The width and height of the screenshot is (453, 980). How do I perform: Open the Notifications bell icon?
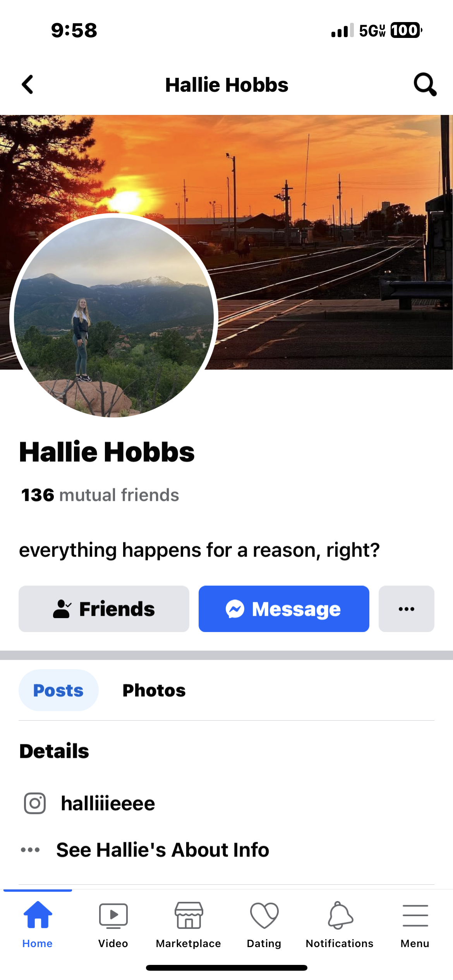coord(340,915)
